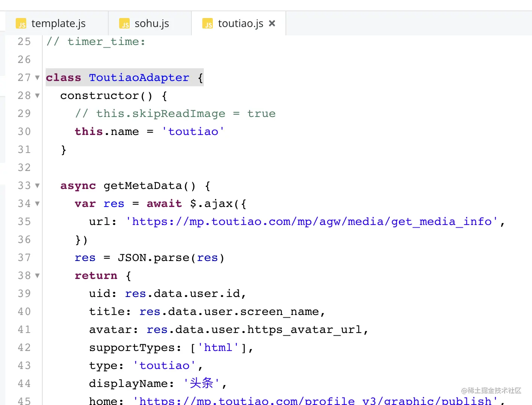Click the 'html' string in supportTypes
Viewport: 532px width, 405px height.
pos(218,348)
